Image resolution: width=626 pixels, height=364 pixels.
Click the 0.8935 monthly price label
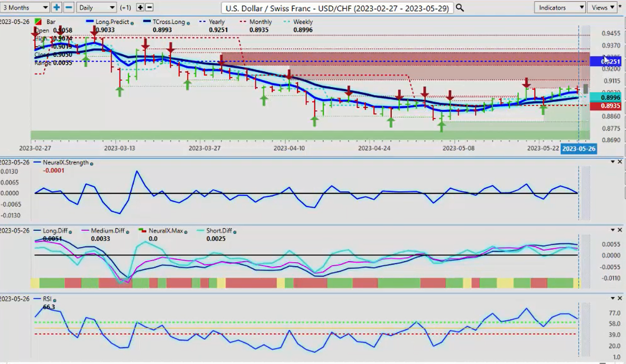(606, 106)
